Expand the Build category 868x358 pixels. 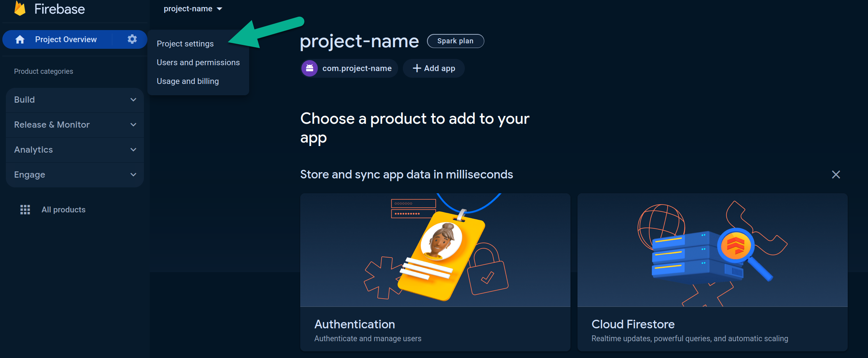[x=75, y=100]
